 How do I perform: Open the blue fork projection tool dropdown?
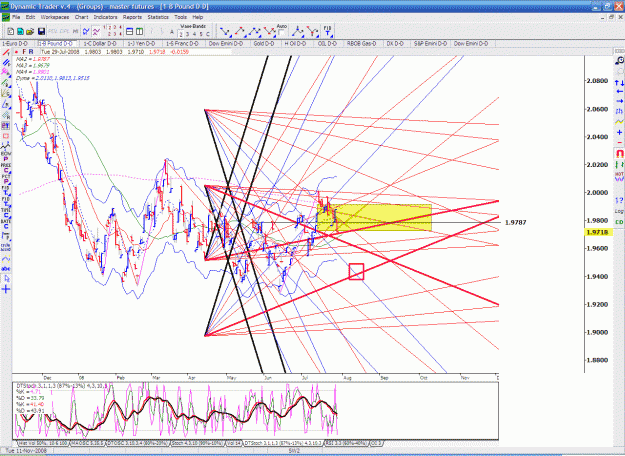point(298,31)
